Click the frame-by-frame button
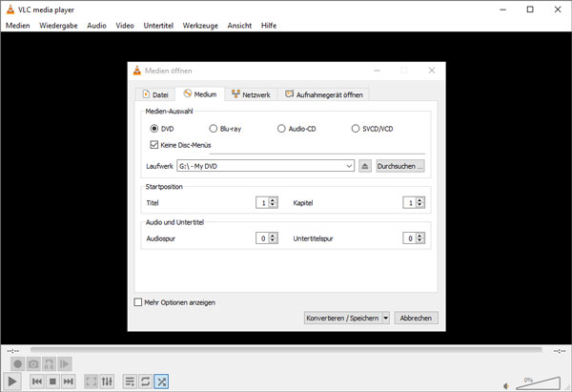 coord(65,364)
